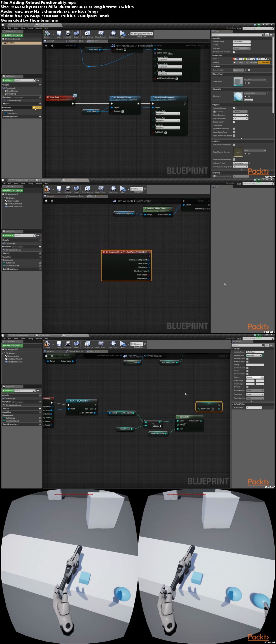Viewport: 276px width, 644px height.
Task: Click Static Mesh cube thumbnail in Details
Action: 238,81
